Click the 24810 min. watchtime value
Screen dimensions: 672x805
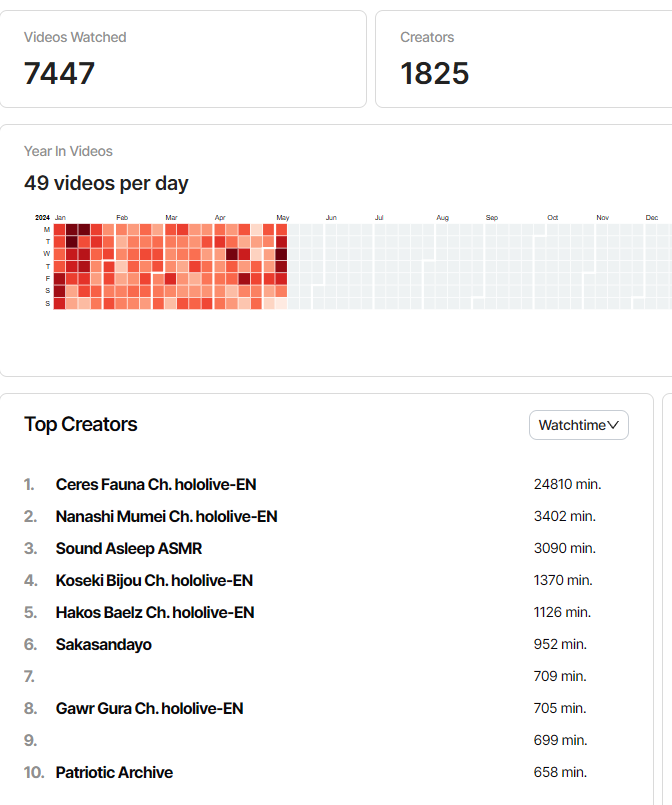tap(567, 484)
